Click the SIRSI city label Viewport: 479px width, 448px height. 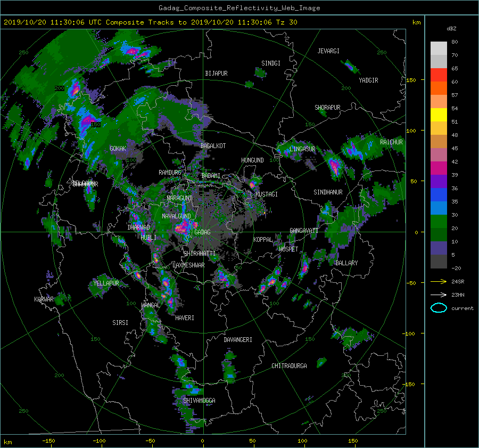click(x=120, y=323)
